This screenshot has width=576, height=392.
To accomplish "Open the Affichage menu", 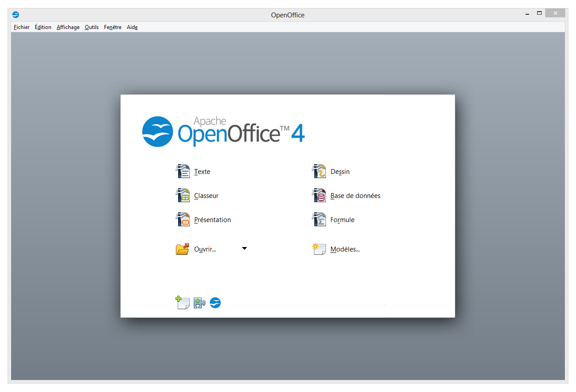I will 68,27.
